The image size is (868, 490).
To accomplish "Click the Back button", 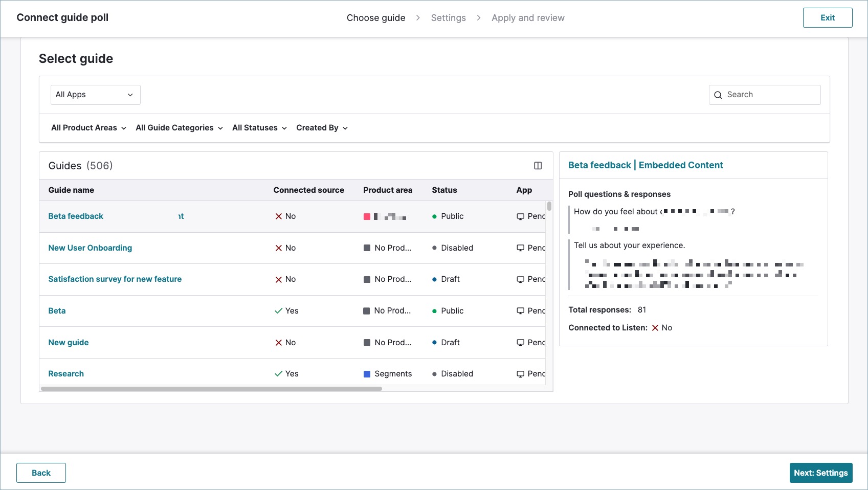I will pyautogui.click(x=41, y=473).
